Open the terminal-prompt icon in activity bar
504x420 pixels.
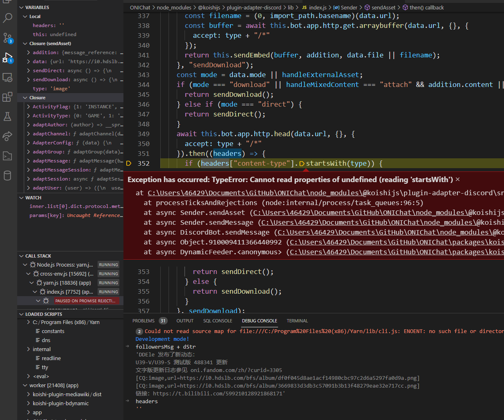pyautogui.click(x=7, y=156)
